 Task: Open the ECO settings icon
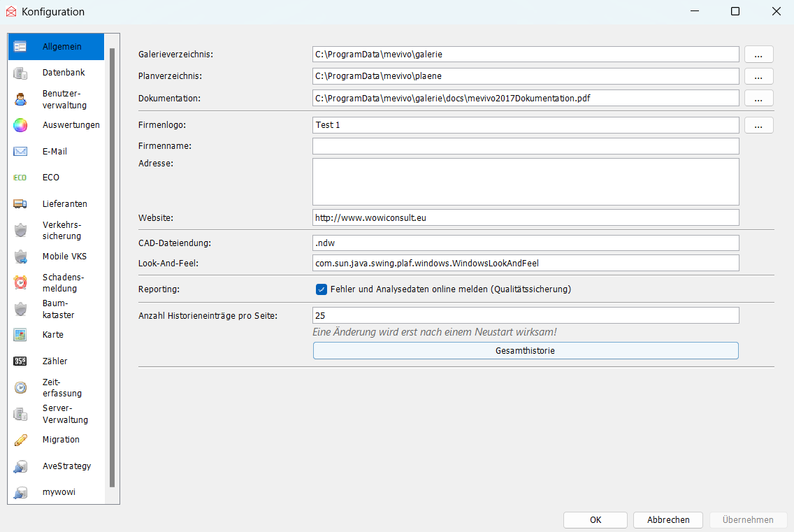(x=20, y=178)
